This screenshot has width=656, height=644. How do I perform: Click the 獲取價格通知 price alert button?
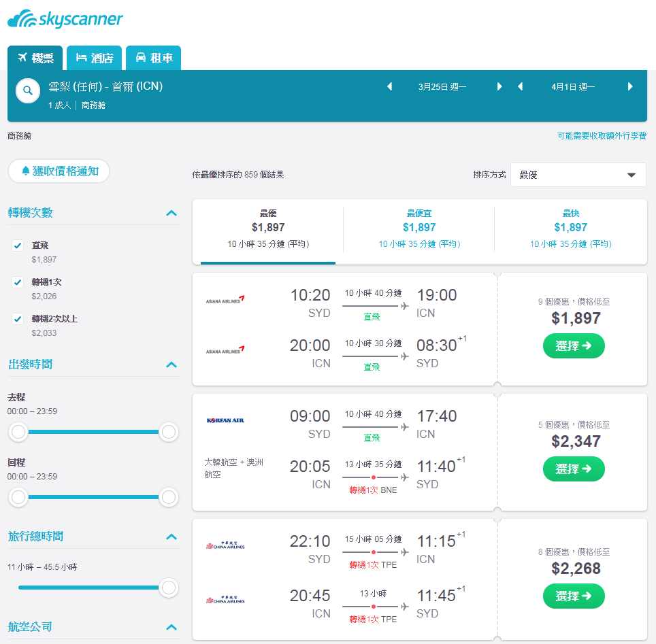coord(59,171)
